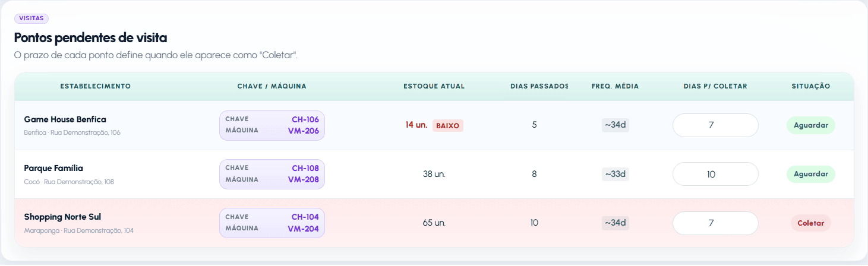Viewport: 868px width, 266px height.
Task: Click Aguardar badge for Parque Família
Action: click(810, 174)
